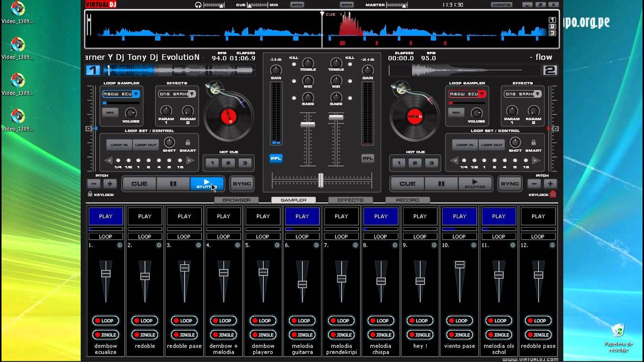Decrease deck 1 pitch with minus button
This screenshot has width=644, height=362.
click(93, 184)
